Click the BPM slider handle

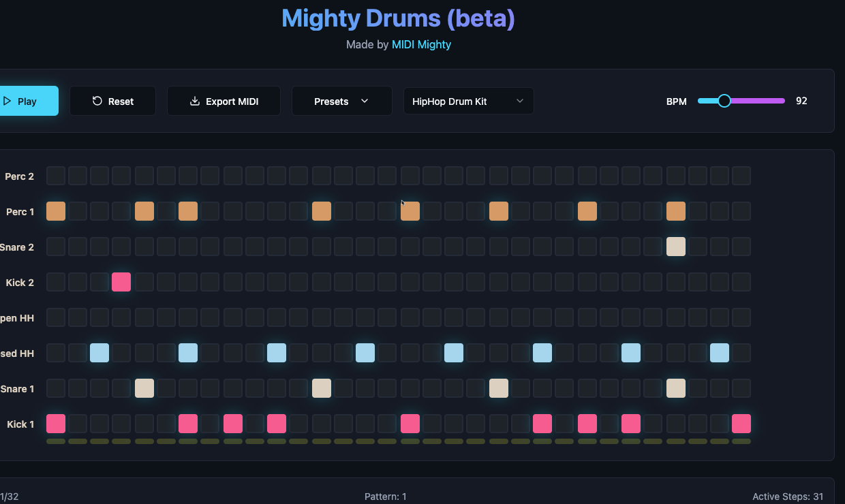click(724, 100)
